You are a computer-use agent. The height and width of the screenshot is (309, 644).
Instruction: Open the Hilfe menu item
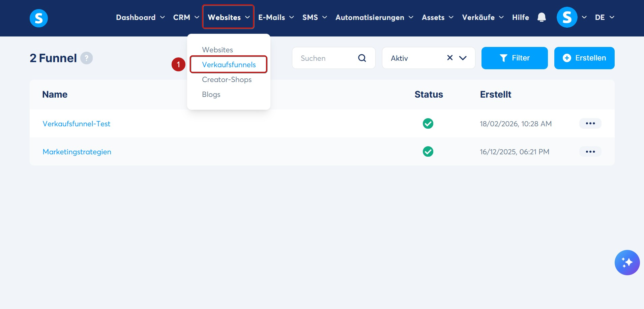[521, 17]
